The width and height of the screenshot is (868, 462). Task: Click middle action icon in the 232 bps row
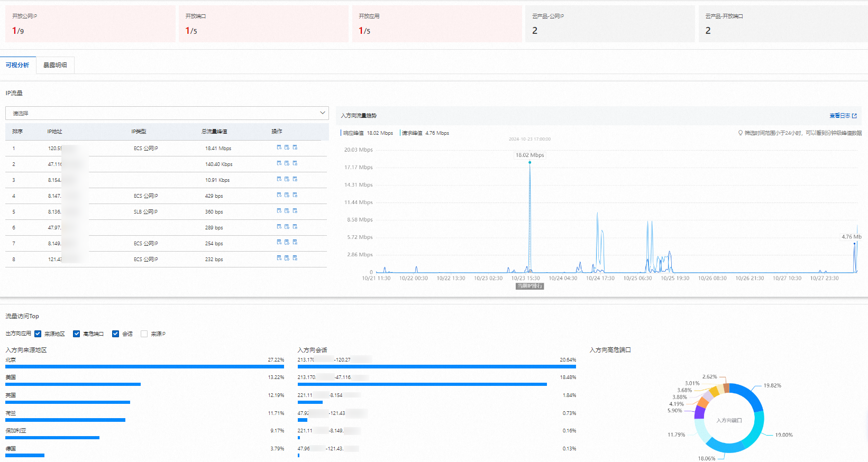pos(287,258)
